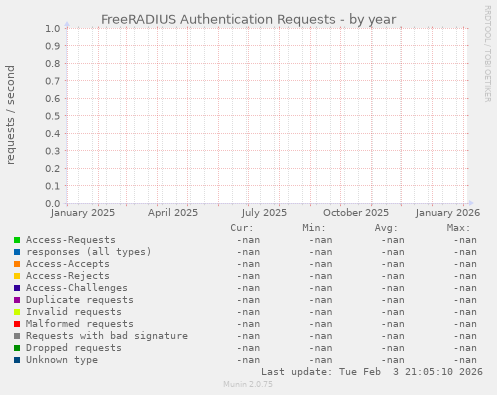Click the 'Avg:' column header
Image resolution: width=497 pixels, height=395 pixels.
[x=386, y=228]
